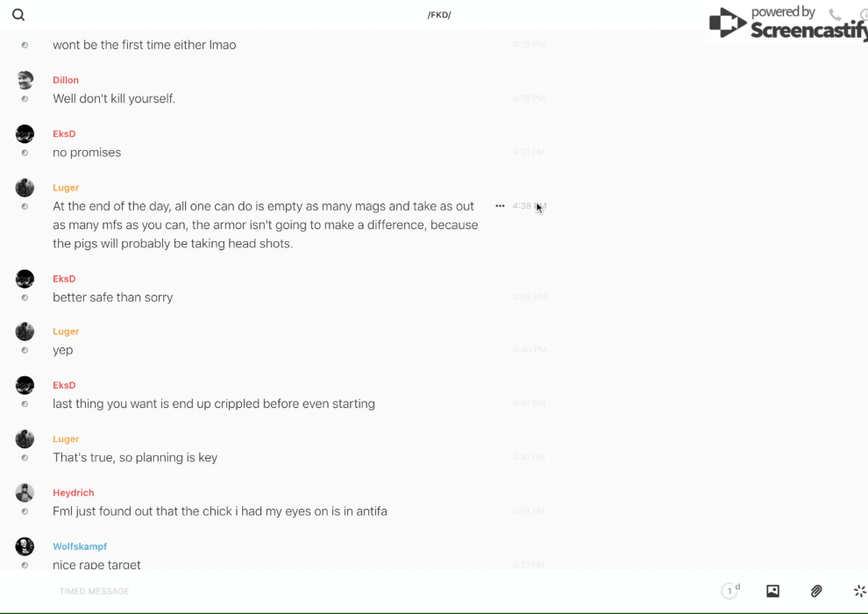Open the three-dot message options menu
The image size is (868, 614).
pyautogui.click(x=500, y=206)
